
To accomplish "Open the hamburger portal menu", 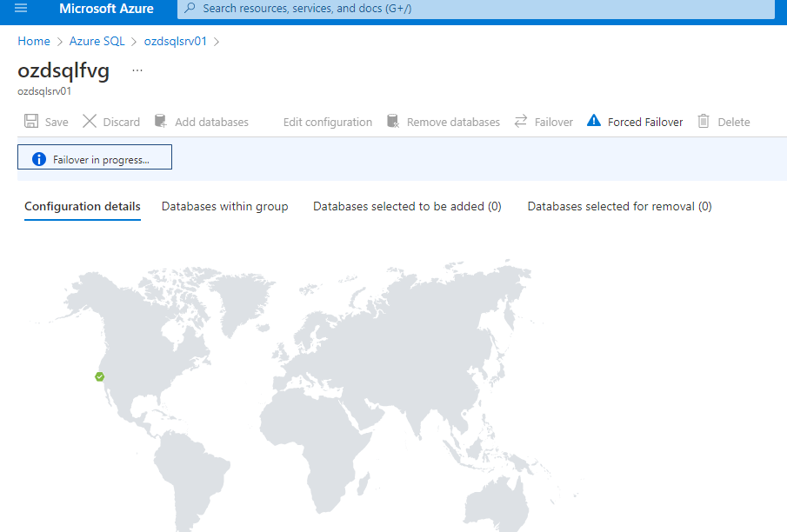I will (21, 8).
